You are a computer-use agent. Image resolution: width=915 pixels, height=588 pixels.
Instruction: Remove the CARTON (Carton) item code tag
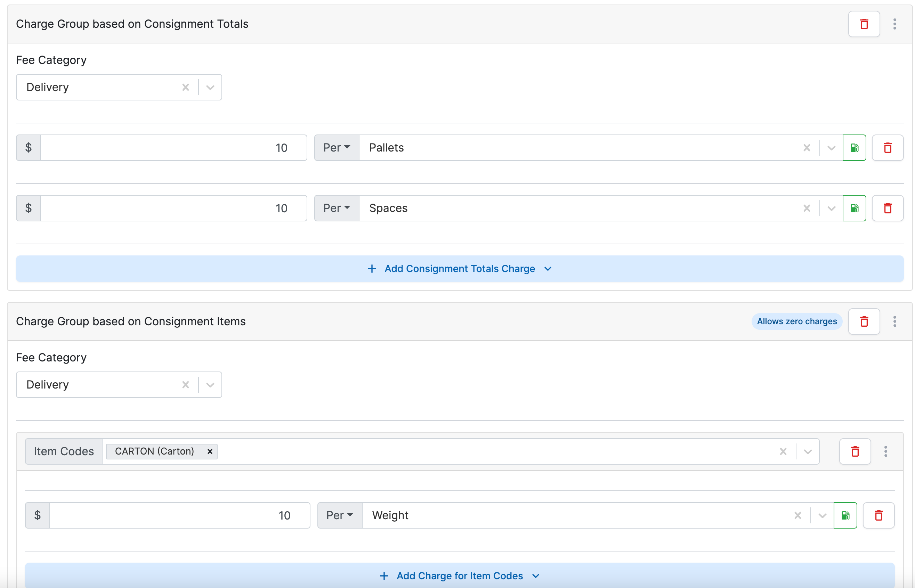pos(210,451)
